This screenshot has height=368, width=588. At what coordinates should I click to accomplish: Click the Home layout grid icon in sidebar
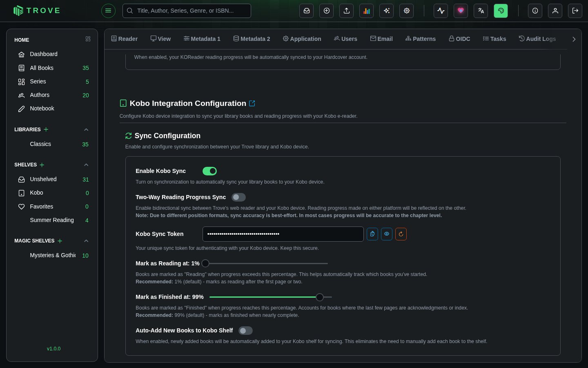click(x=88, y=39)
